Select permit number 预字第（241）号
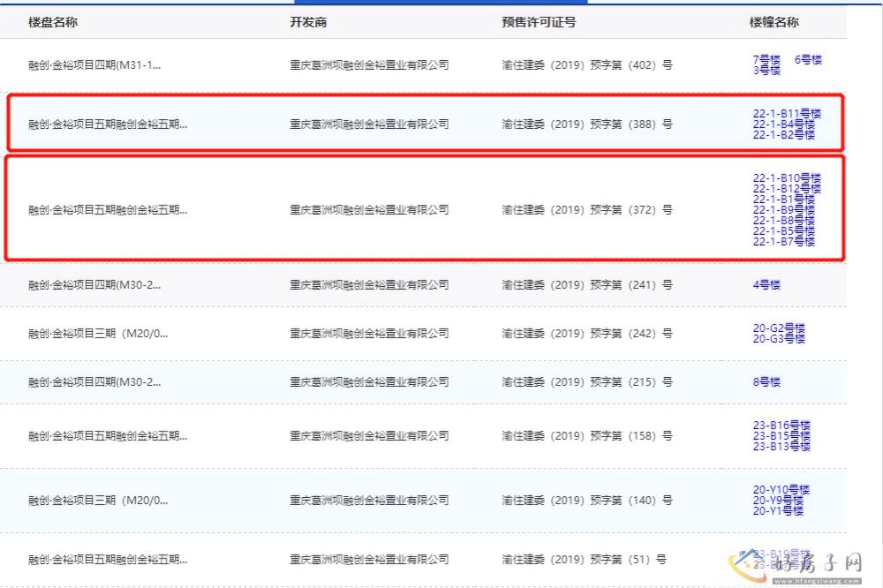 pos(587,285)
